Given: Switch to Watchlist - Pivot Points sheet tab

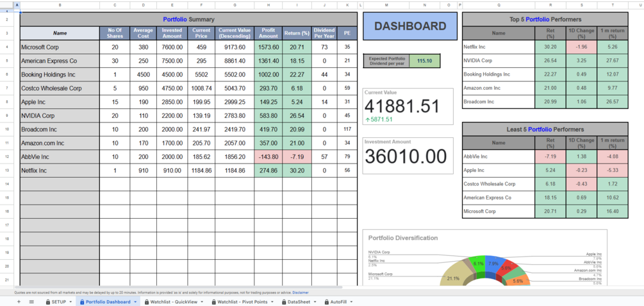Looking at the screenshot, I should click(x=243, y=302).
